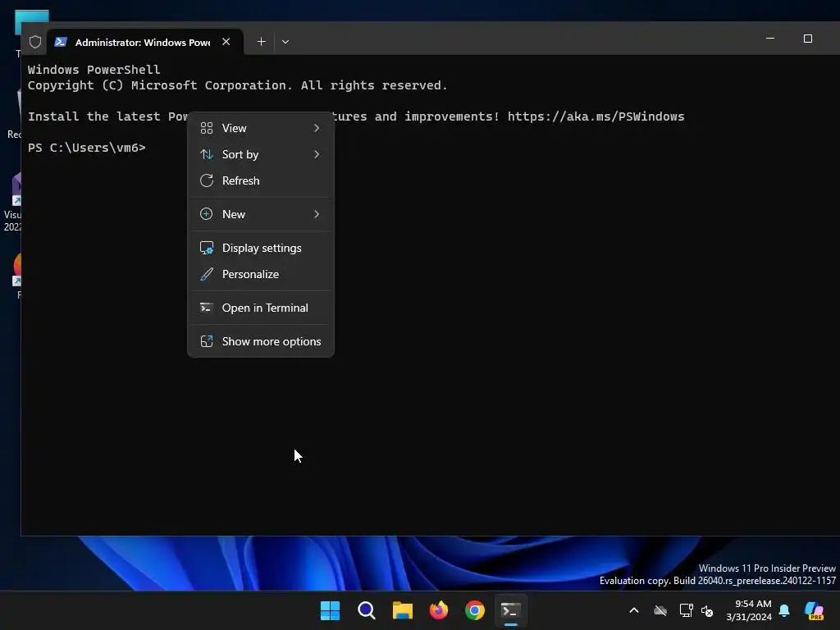This screenshot has height=630, width=840.
Task: Expand the New submenu chevron
Action: (317, 214)
